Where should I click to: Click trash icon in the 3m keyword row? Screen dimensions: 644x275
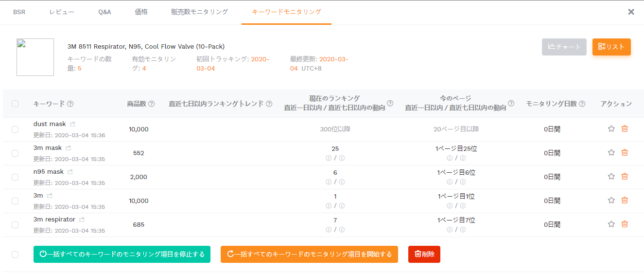[625, 201]
